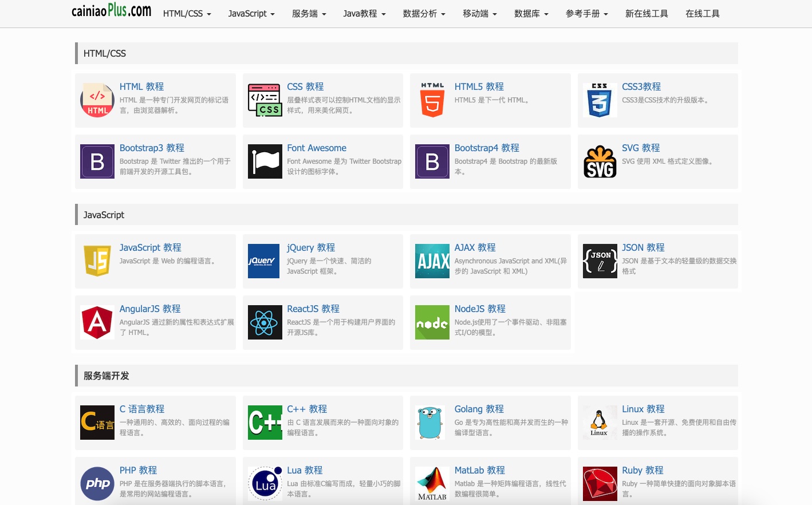Click the Golang gopher mascot icon
This screenshot has width=812, height=505.
pyautogui.click(x=432, y=423)
